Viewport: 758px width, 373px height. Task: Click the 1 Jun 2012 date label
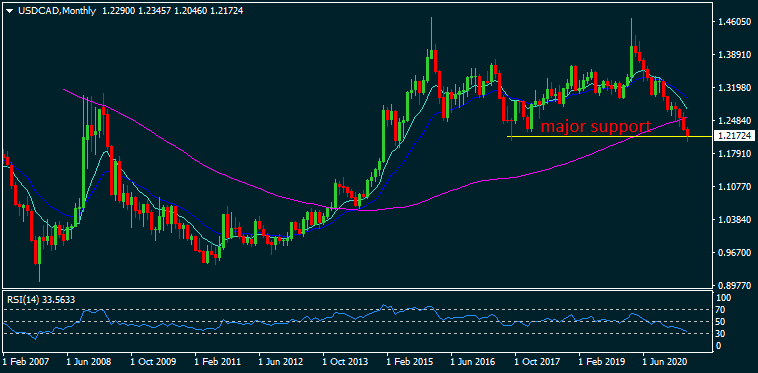(x=281, y=361)
